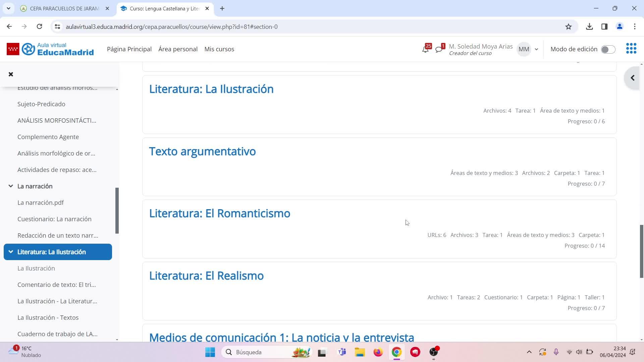
Task: Go to Mis cursos menu item
Action: point(219,49)
